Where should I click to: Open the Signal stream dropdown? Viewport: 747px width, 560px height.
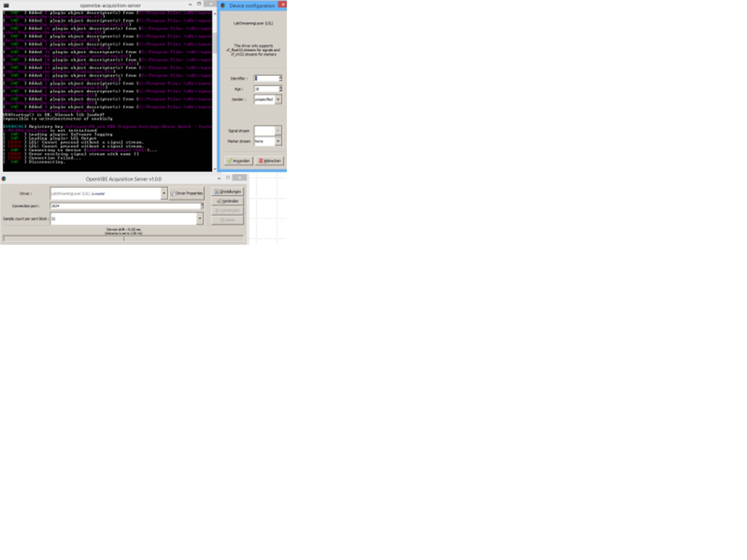coord(278,131)
